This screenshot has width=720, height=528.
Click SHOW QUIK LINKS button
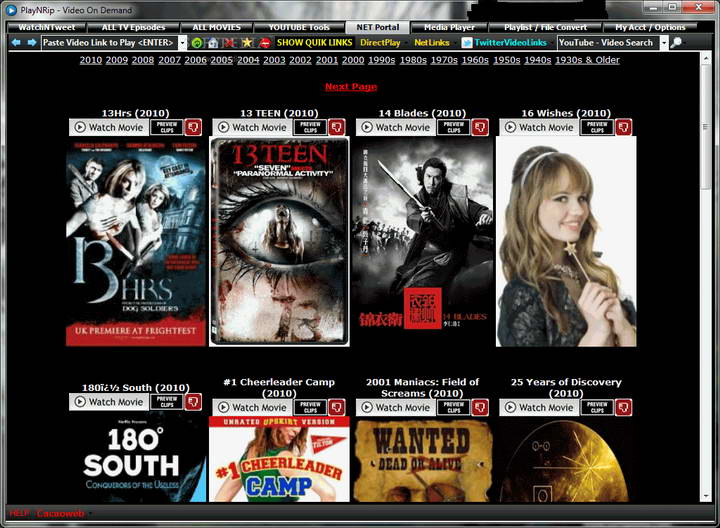[x=315, y=43]
